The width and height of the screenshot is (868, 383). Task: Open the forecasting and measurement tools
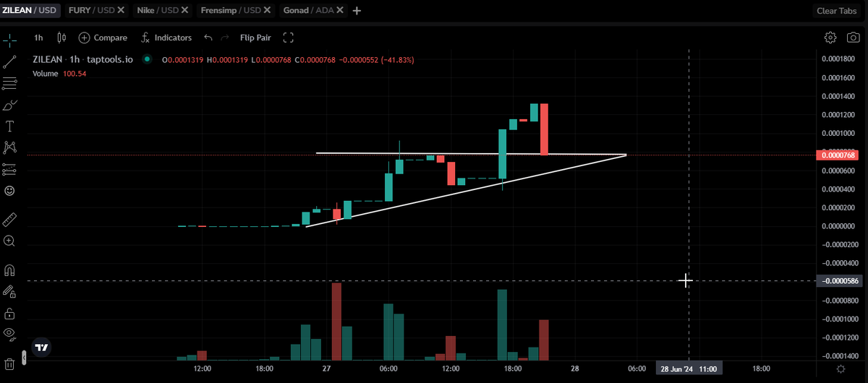pos(9,169)
